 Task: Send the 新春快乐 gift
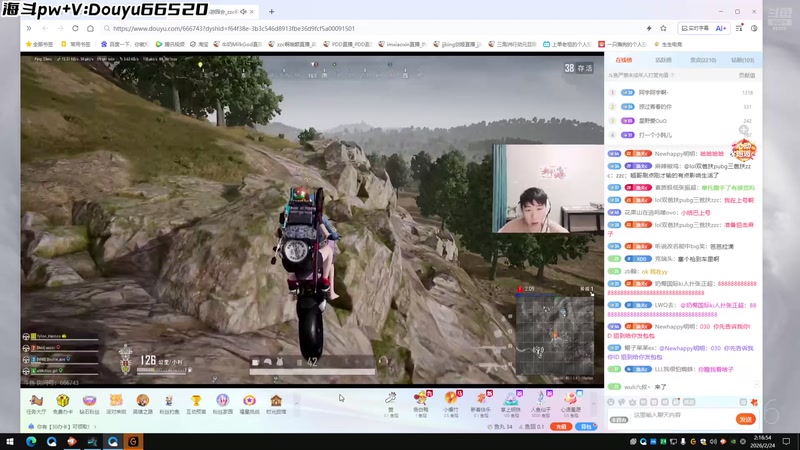click(481, 405)
